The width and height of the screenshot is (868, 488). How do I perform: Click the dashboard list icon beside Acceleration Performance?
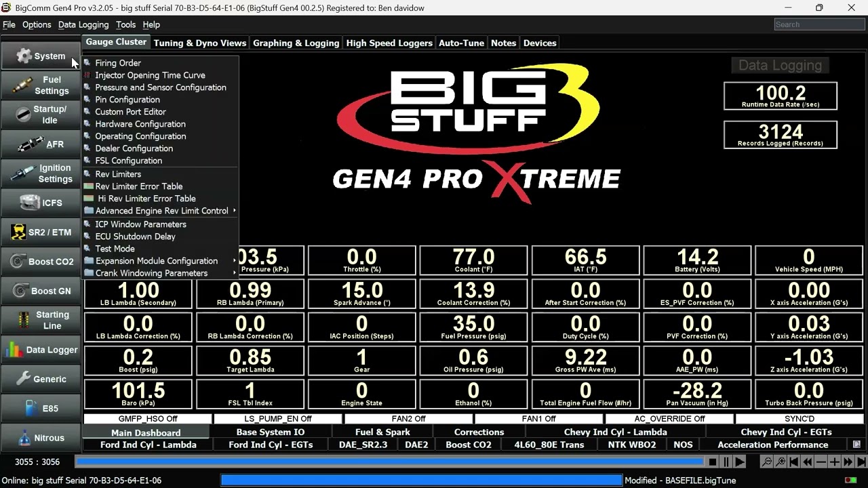coord(856,445)
